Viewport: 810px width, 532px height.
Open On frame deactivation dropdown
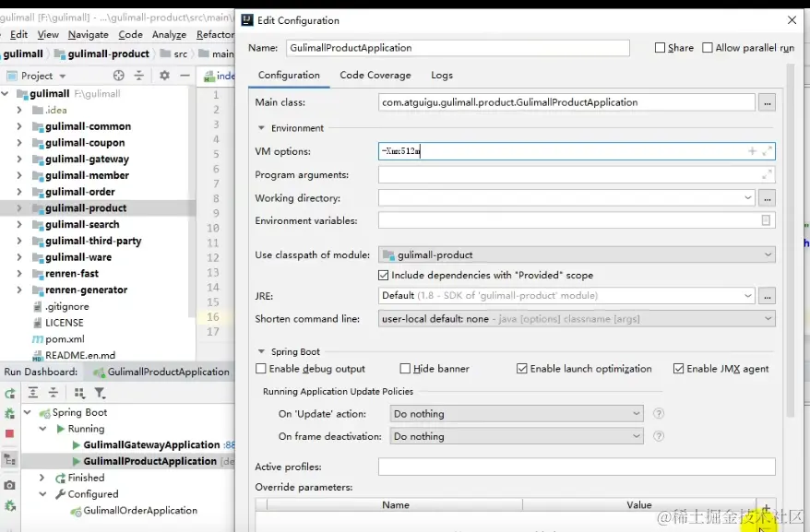tap(517, 436)
